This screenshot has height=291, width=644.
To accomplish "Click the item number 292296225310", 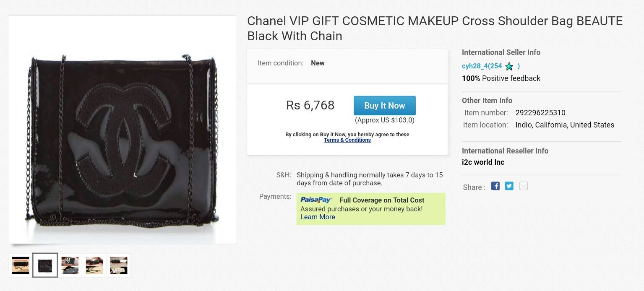I will pos(540,113).
